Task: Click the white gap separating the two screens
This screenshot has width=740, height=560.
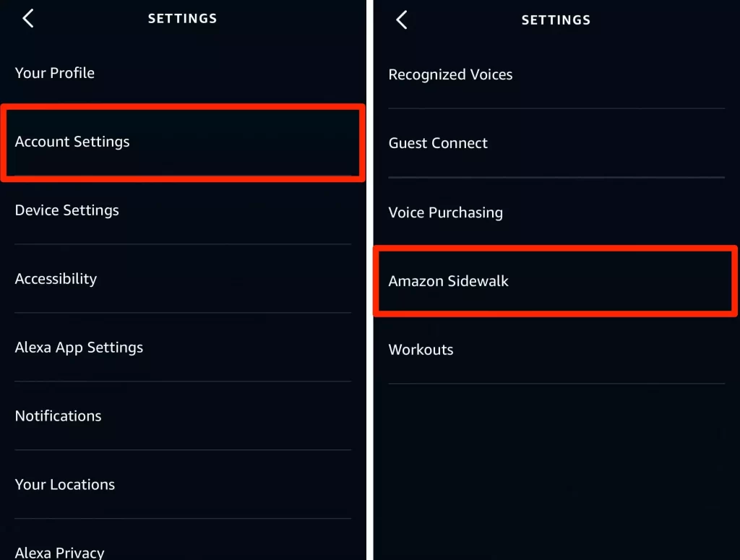Action: 369,289
